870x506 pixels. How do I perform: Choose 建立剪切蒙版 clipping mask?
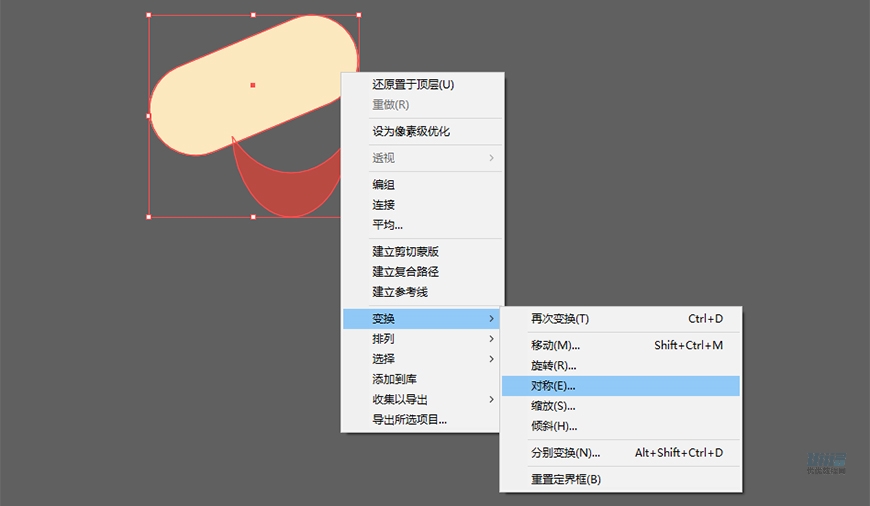click(x=405, y=252)
